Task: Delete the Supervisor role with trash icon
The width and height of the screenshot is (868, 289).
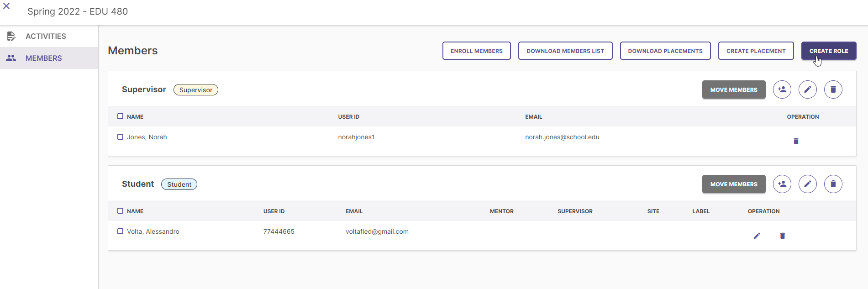Action: point(833,89)
